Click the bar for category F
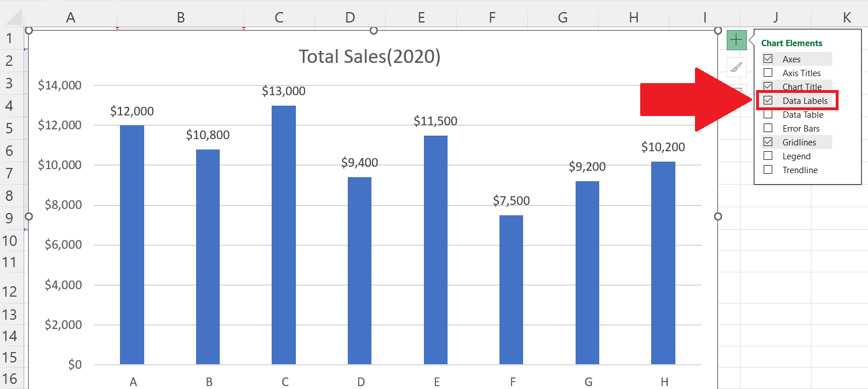The height and width of the screenshot is (389, 868). coord(512,289)
